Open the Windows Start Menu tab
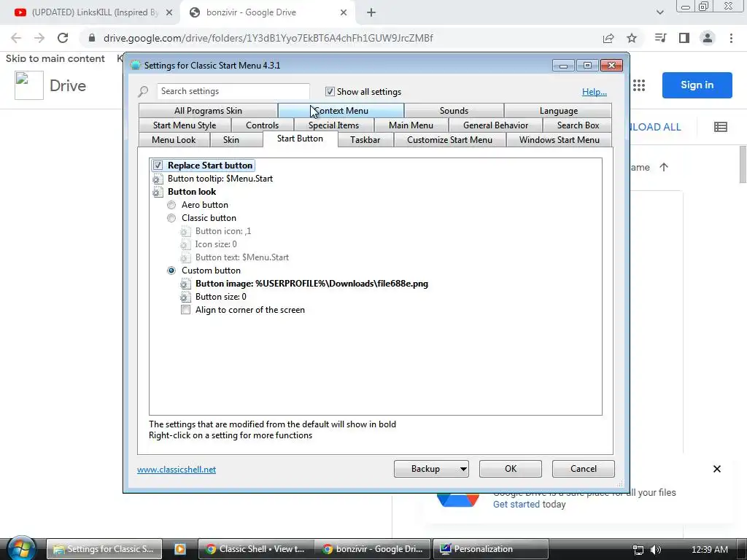This screenshot has width=747, height=560. [560, 140]
